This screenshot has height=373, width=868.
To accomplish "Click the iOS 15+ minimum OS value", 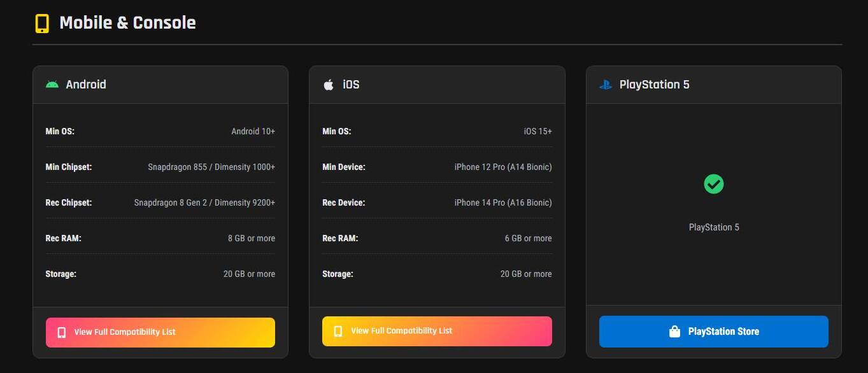I will [x=537, y=131].
